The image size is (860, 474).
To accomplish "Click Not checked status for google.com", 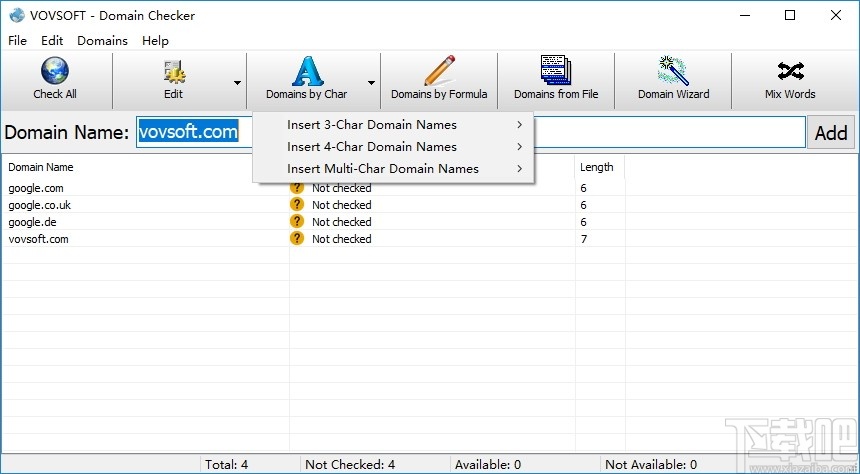I will click(x=342, y=188).
